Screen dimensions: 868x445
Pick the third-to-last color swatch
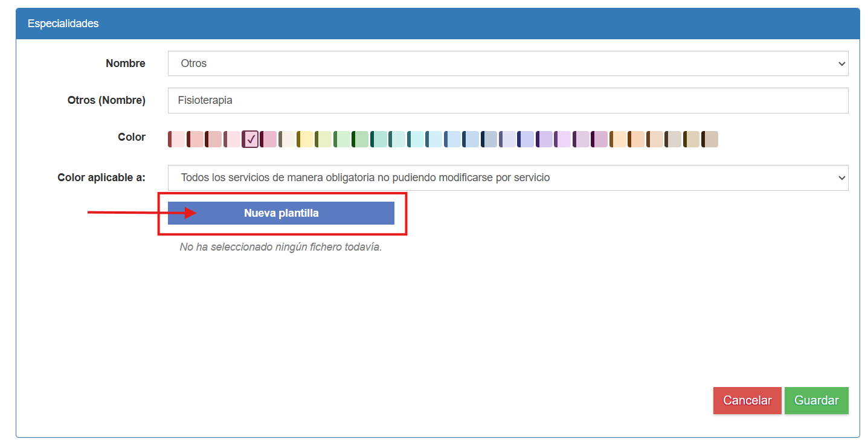click(673, 139)
